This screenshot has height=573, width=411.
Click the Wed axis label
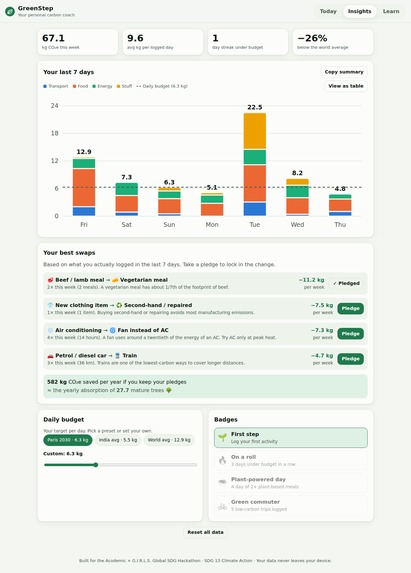[x=297, y=224]
